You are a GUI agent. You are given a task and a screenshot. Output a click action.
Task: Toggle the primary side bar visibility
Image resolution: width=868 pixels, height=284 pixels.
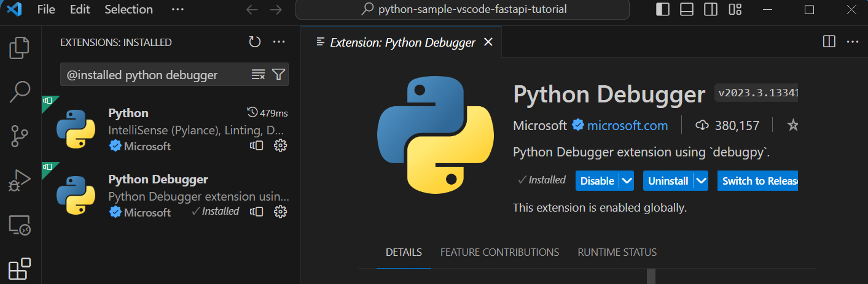(663, 10)
